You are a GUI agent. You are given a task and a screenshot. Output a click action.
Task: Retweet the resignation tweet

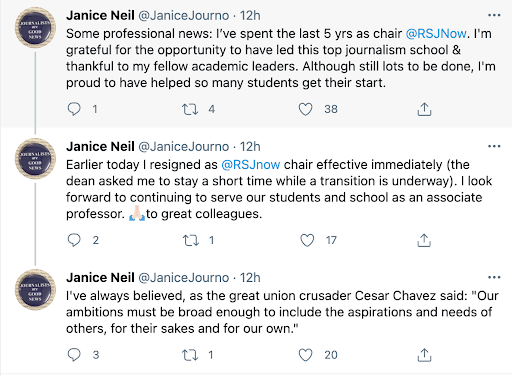pos(191,240)
